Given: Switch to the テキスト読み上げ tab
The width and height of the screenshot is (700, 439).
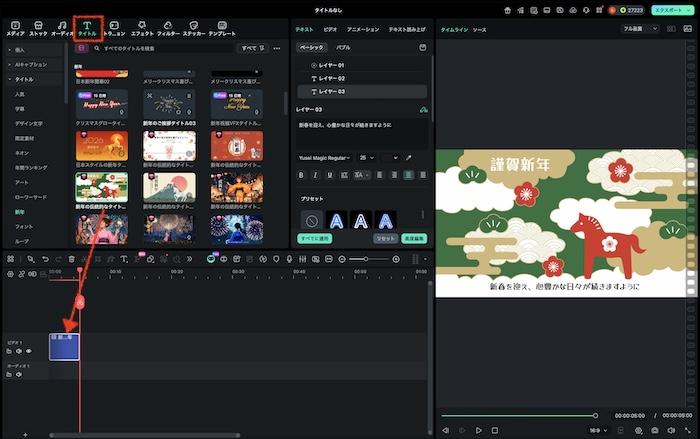Looking at the screenshot, I should [407, 29].
